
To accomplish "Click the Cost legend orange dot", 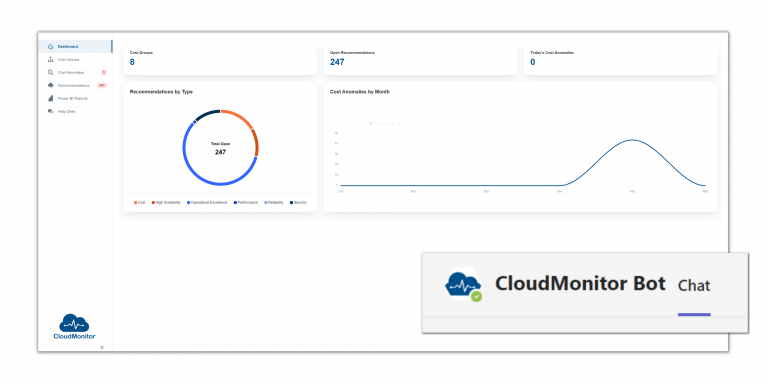I will click(x=135, y=202).
